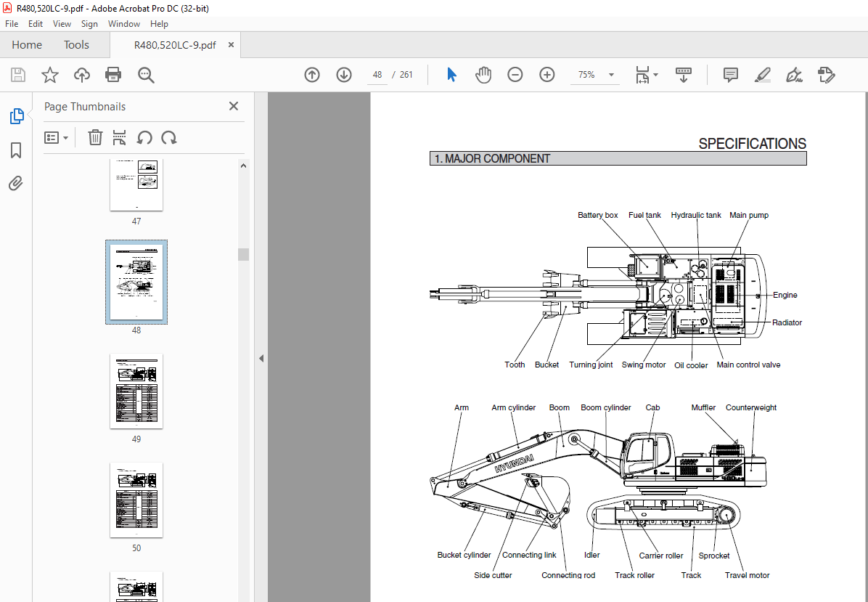Close the Page Thumbnails panel
The height and width of the screenshot is (602, 868).
pos(234,106)
